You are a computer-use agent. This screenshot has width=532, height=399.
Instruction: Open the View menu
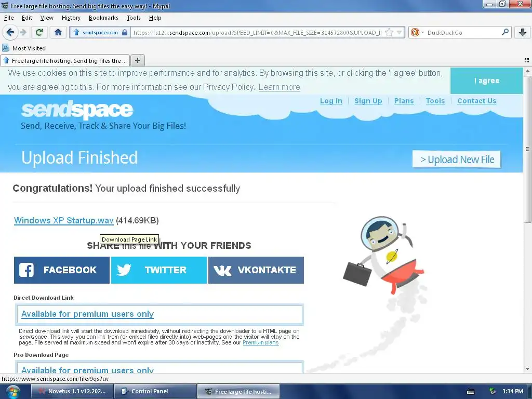point(47,18)
